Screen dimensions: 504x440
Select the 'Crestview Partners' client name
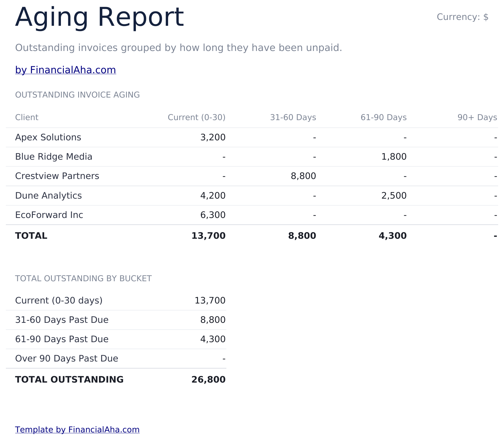[57, 176]
